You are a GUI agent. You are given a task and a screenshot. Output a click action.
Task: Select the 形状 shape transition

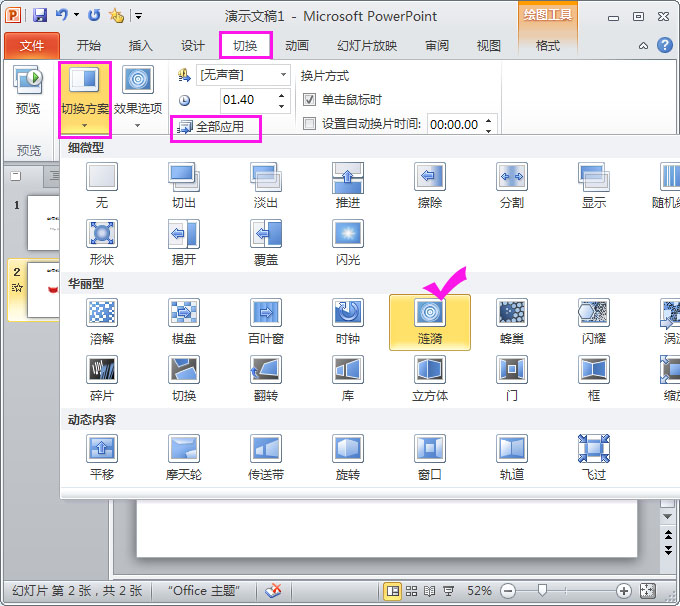[x=101, y=242]
